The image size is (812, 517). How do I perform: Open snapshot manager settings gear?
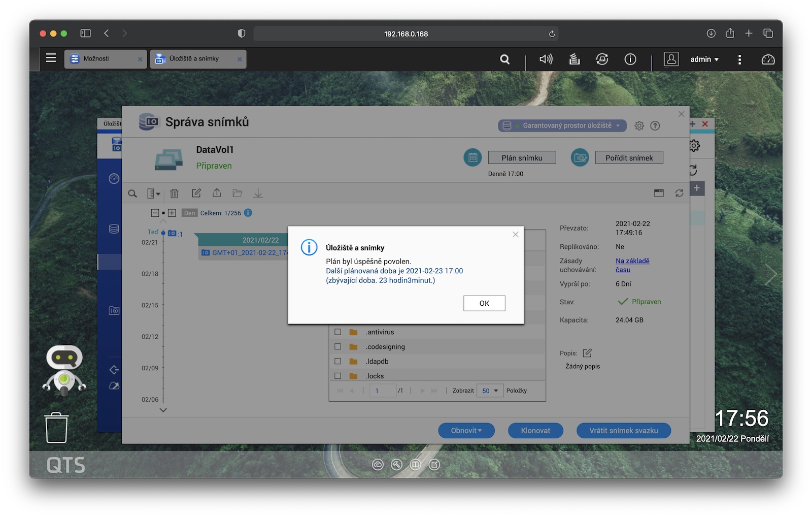click(x=639, y=125)
